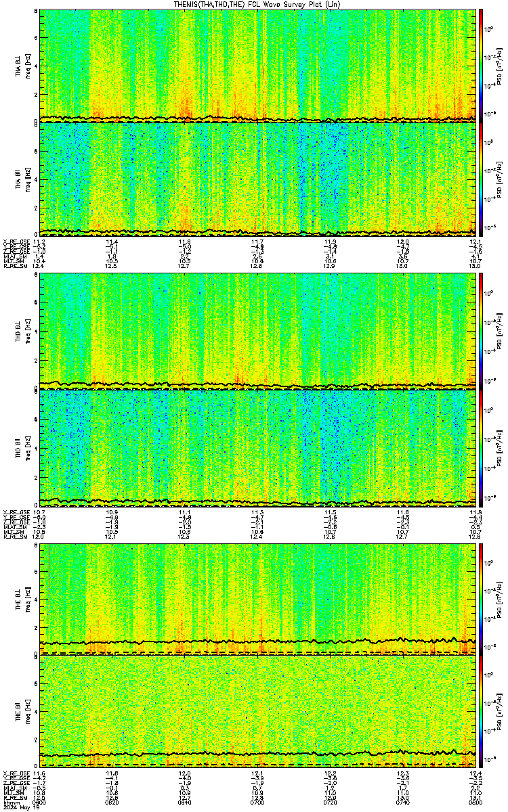Click the dashed black line in THE BII panel

(x=258, y=765)
